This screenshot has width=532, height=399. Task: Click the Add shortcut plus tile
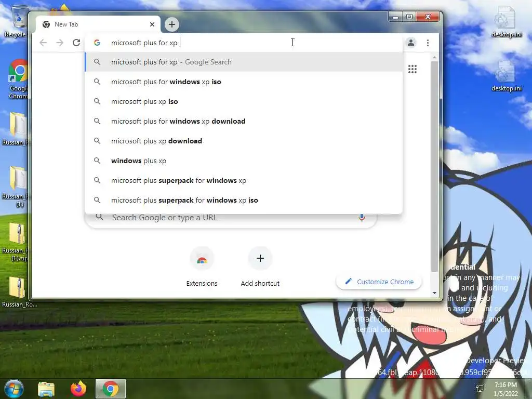[x=260, y=267]
